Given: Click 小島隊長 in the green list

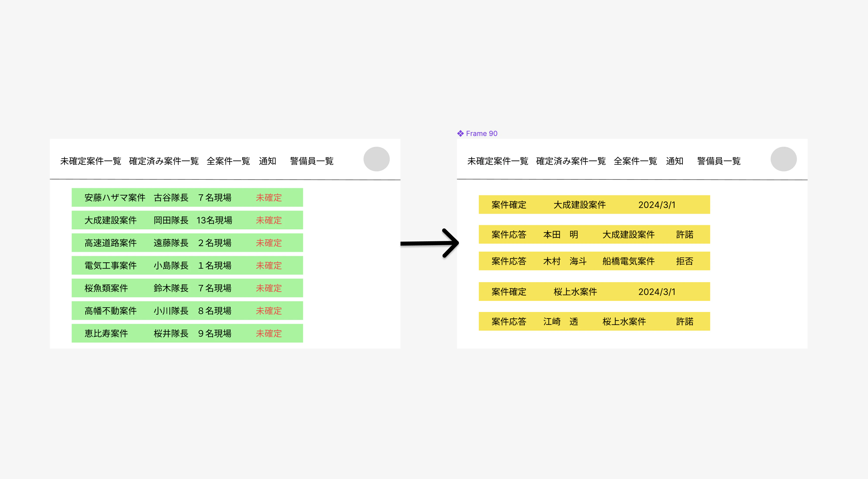Looking at the screenshot, I should point(171,266).
